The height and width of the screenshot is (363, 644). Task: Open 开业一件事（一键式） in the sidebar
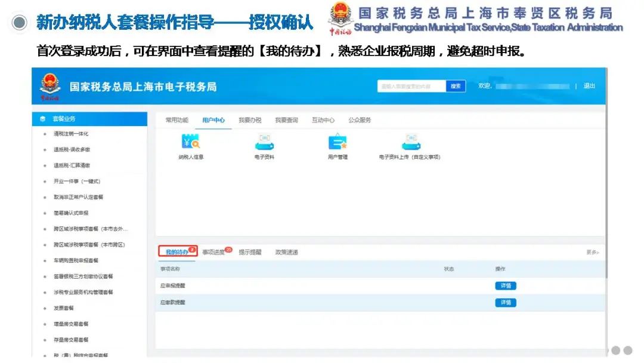[x=77, y=181]
